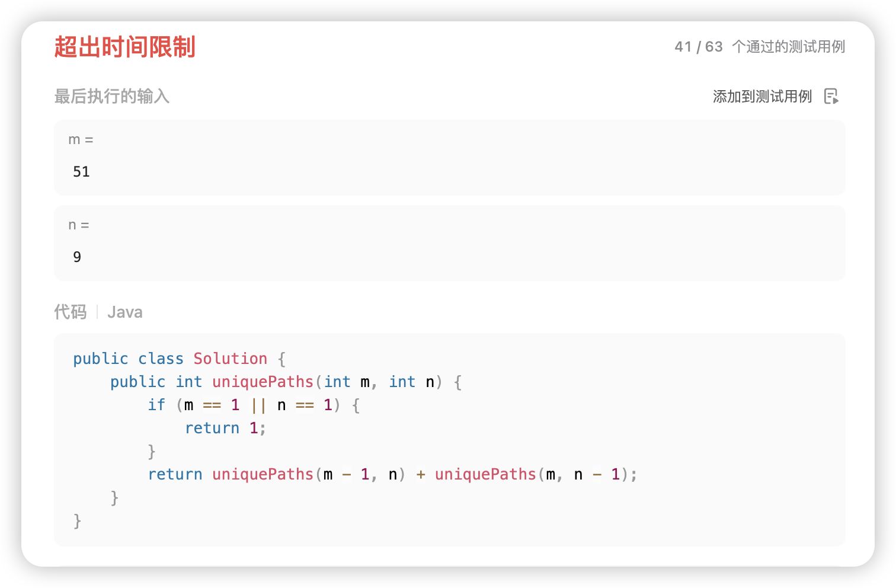Click the if keyword in code
896x588 pixels.
click(x=156, y=405)
